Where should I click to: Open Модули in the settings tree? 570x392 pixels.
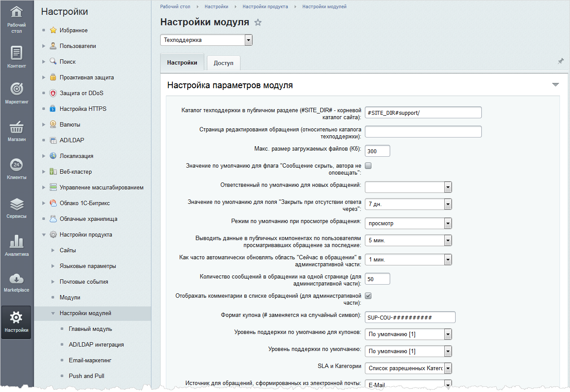(x=70, y=297)
